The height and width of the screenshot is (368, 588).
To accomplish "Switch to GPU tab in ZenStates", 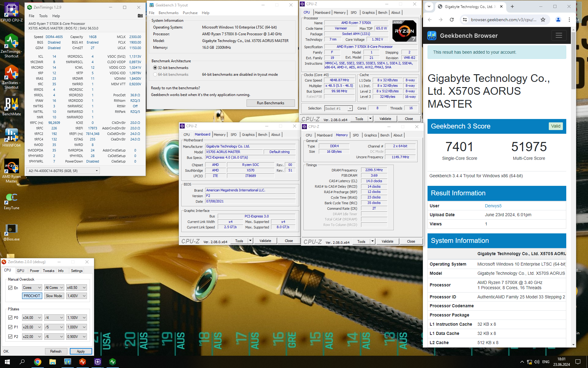I will pyautogui.click(x=21, y=271).
